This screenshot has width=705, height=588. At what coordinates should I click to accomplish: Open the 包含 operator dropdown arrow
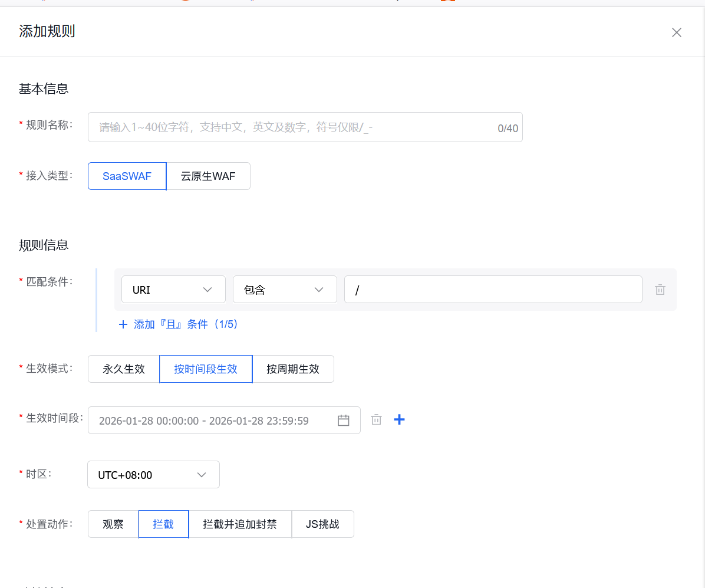point(318,289)
